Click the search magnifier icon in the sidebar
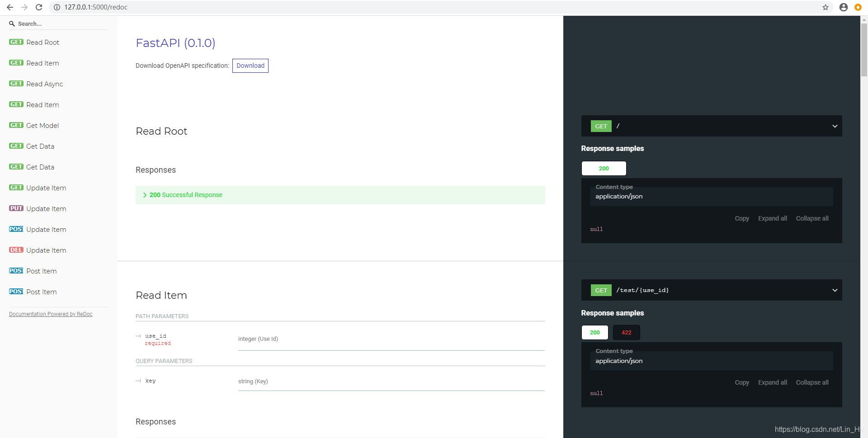868x438 pixels. [12, 24]
